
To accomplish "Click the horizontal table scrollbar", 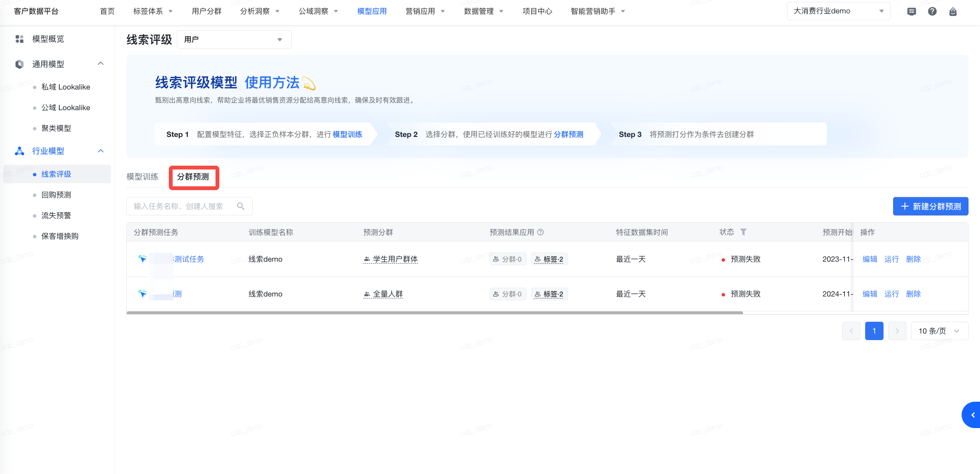I will coord(434,313).
